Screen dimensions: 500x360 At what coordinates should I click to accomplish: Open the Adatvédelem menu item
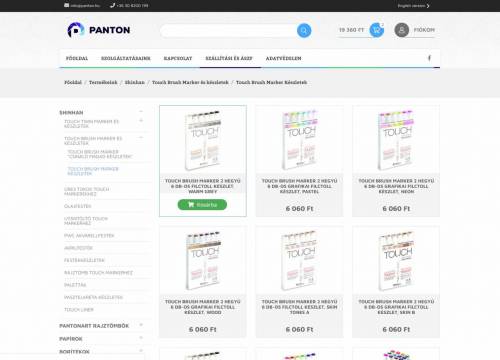(x=283, y=58)
